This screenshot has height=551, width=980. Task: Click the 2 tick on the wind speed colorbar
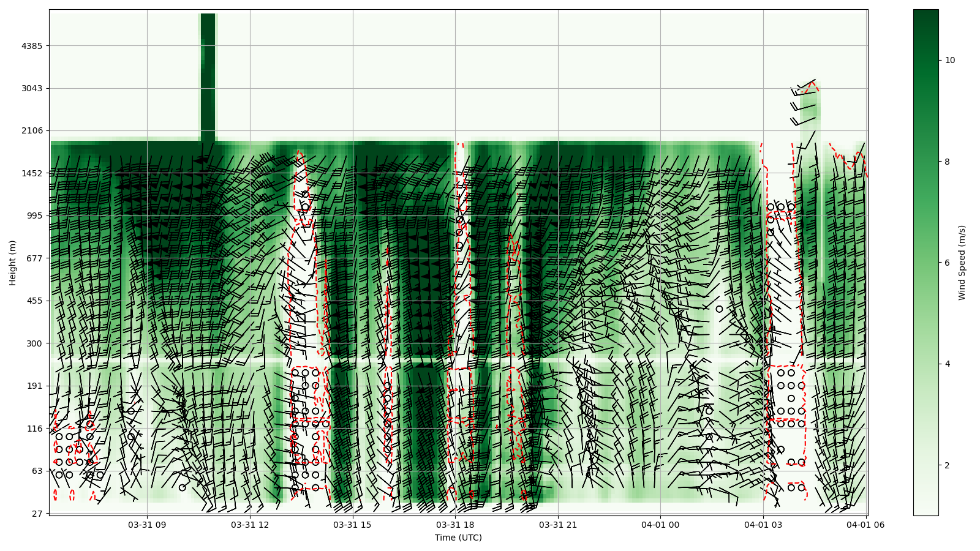(x=947, y=465)
